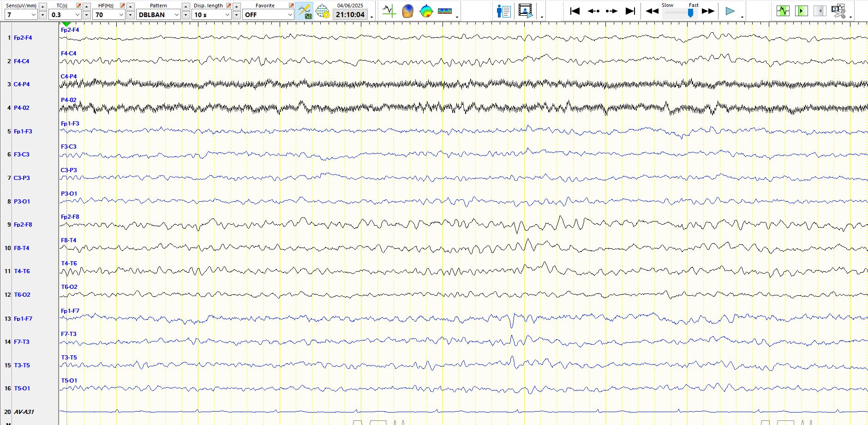Click the green waveform display icon
868x425 pixels.
tap(783, 11)
